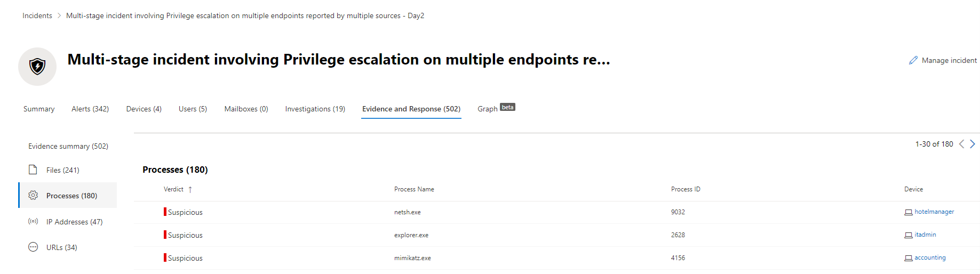The height and width of the screenshot is (274, 980).
Task: Go to previous page of processes
Action: 961,144
